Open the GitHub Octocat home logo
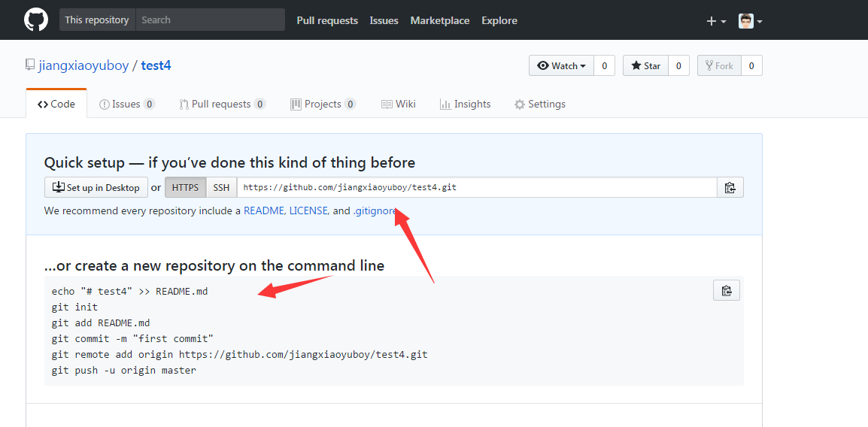Viewport: 868px width, 427px height. 35,20
